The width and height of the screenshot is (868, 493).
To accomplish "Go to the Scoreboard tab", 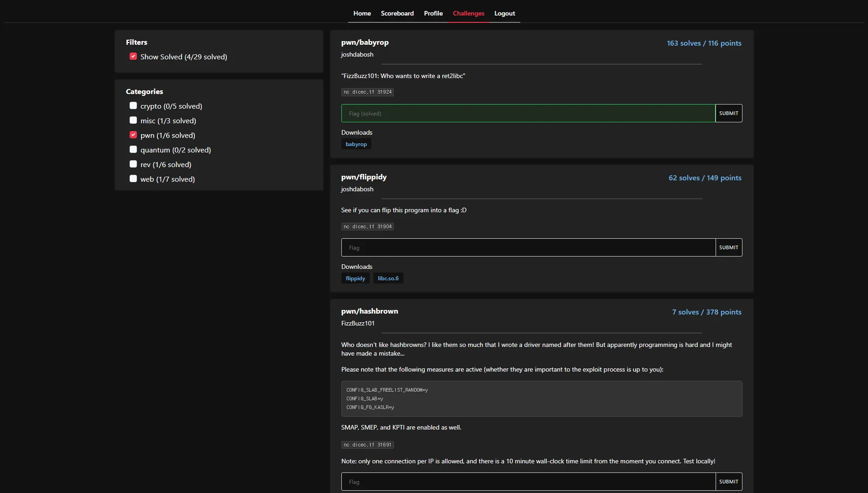I will click(397, 13).
